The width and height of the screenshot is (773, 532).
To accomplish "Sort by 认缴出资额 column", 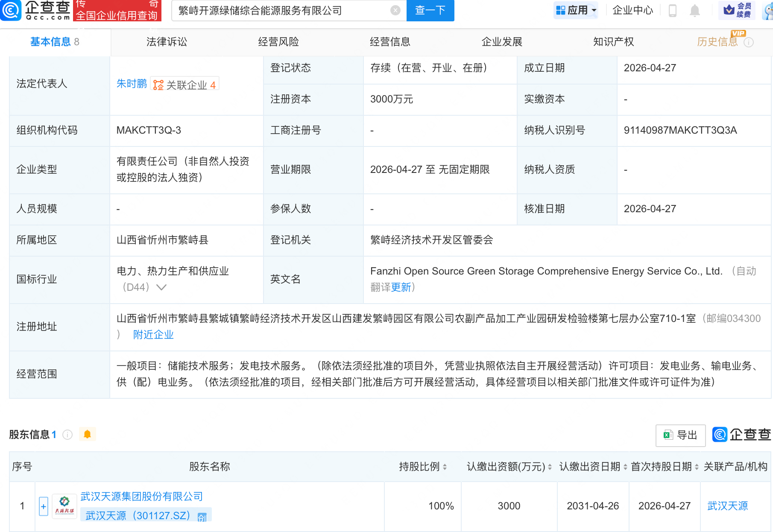I will (x=550, y=467).
